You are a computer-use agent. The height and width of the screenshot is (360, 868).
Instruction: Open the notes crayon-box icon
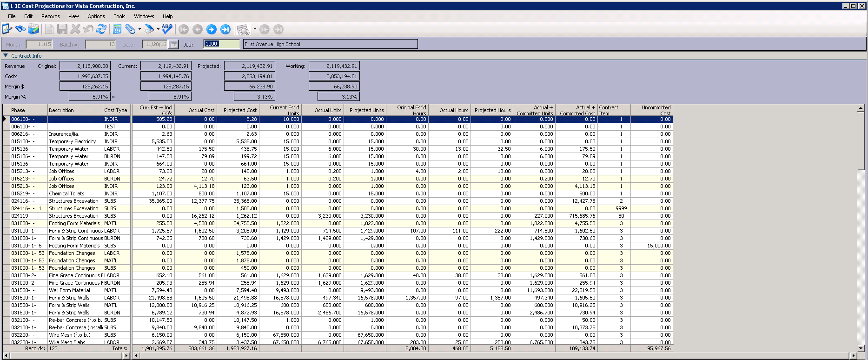click(x=33, y=29)
